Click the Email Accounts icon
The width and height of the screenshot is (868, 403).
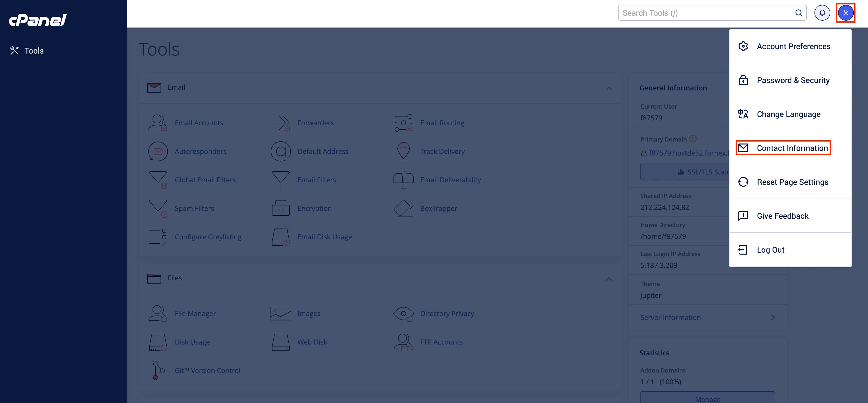pos(157,123)
